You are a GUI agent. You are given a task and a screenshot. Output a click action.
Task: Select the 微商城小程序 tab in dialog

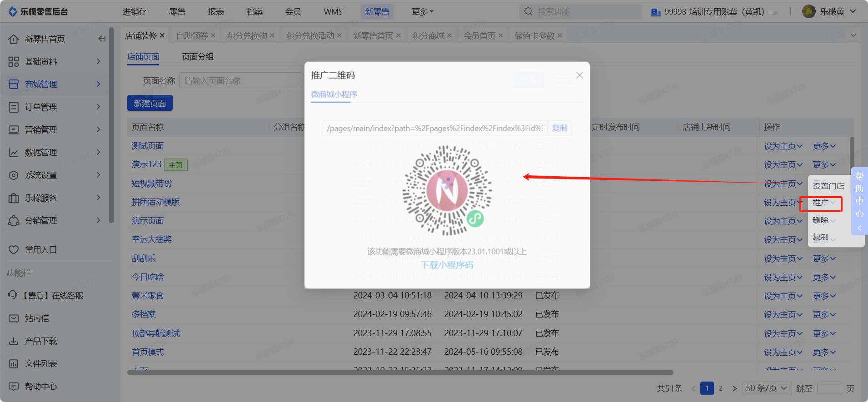[x=334, y=94]
